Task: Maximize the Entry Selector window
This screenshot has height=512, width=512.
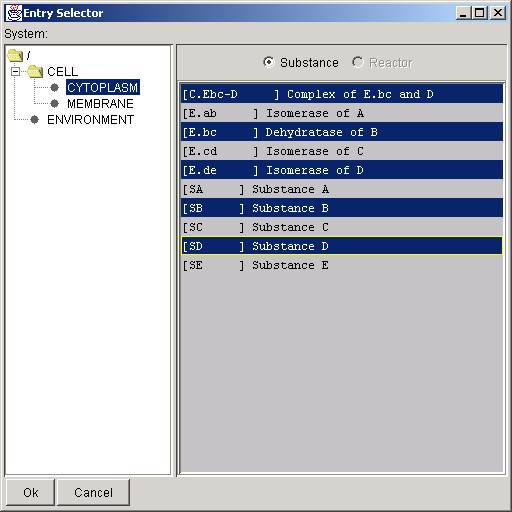Action: [480, 13]
